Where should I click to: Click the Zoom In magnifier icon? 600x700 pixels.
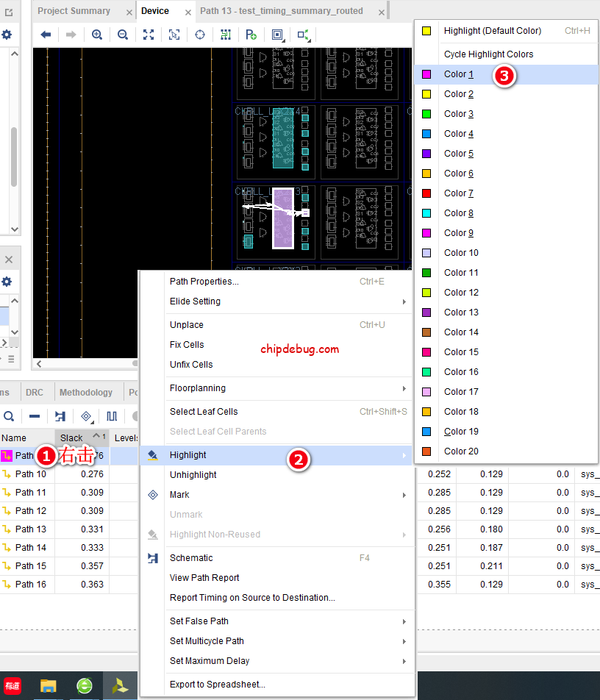[x=97, y=35]
